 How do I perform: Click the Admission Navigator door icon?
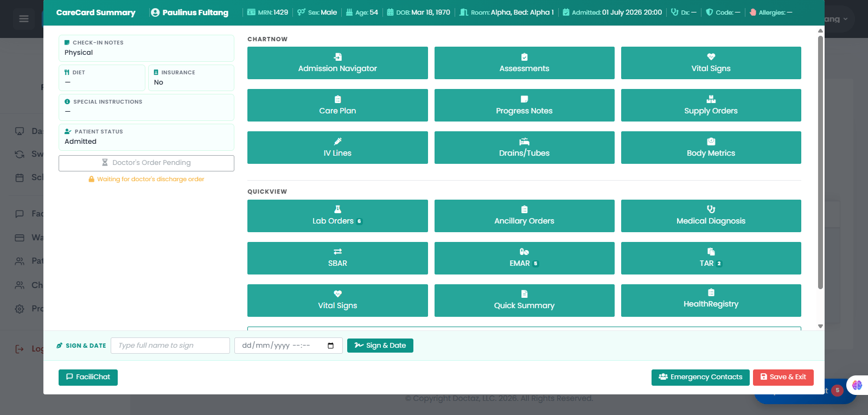coord(337,57)
